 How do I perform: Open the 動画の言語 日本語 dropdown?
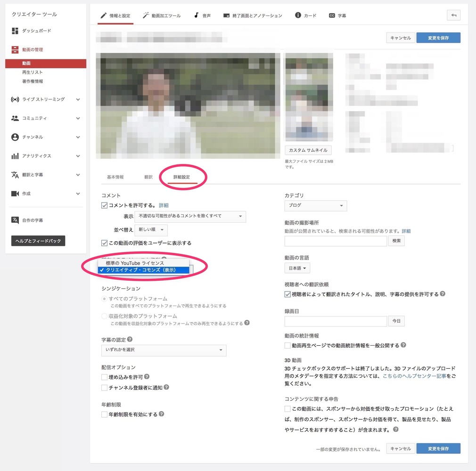point(297,268)
